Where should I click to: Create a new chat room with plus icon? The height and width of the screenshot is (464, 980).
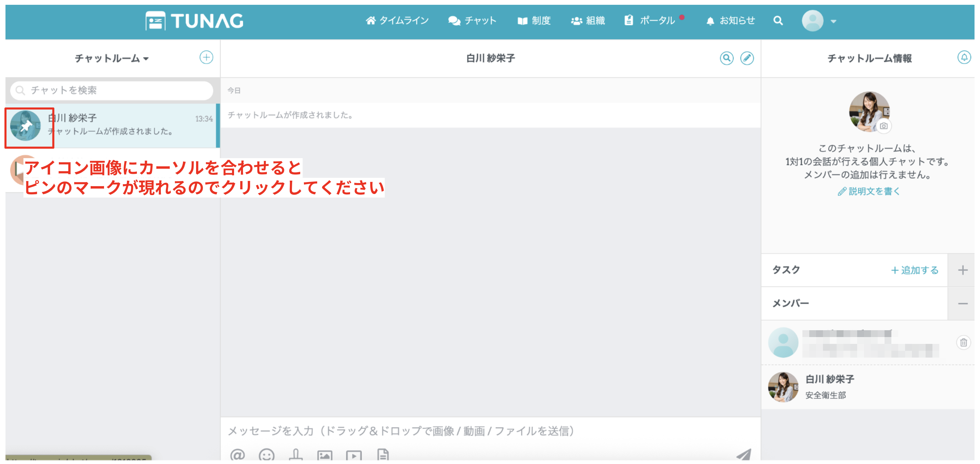tap(206, 57)
